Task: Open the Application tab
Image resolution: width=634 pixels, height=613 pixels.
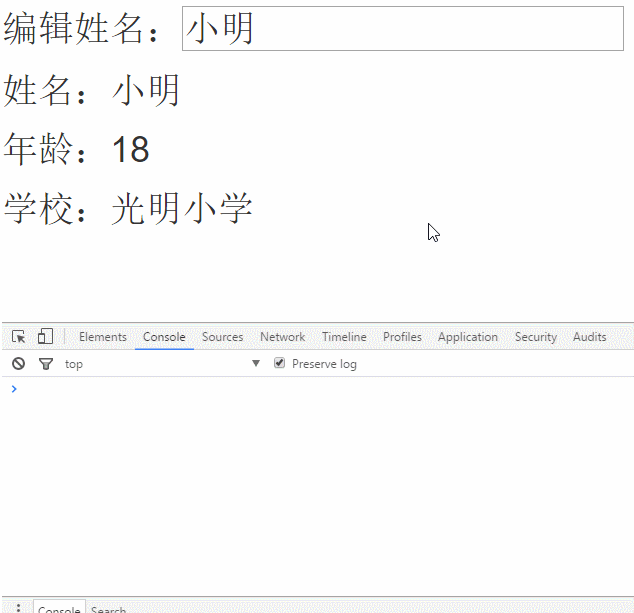Action: pyautogui.click(x=467, y=337)
